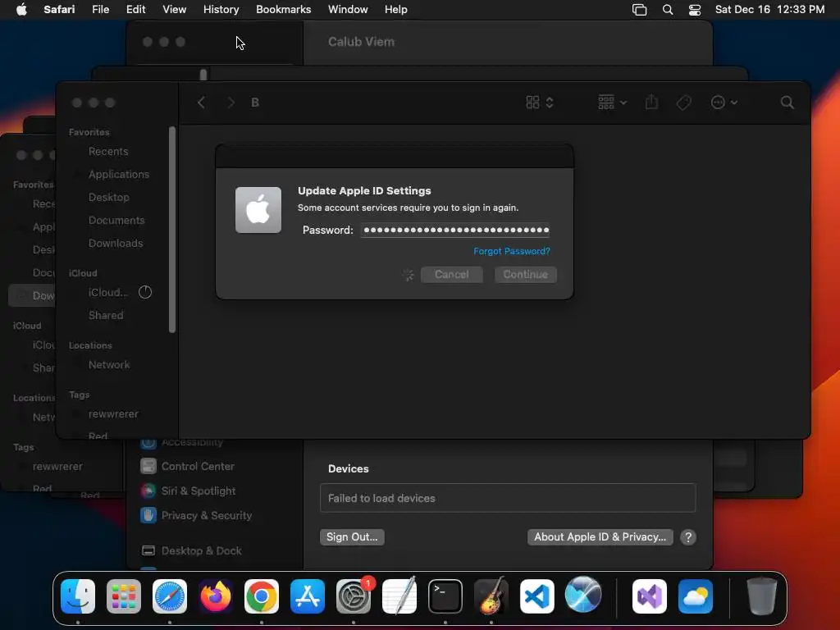Open the Help menu
840x630 pixels.
[396, 10]
